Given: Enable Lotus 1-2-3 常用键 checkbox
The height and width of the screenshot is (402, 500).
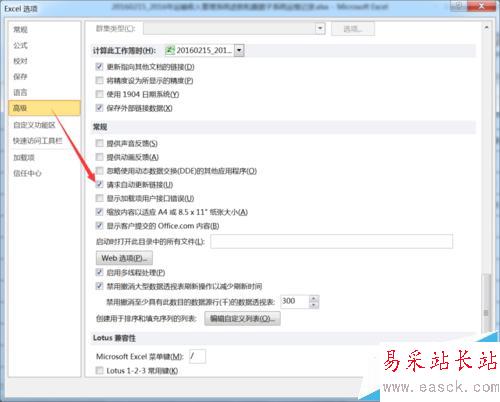Looking at the screenshot, I should [x=99, y=371].
